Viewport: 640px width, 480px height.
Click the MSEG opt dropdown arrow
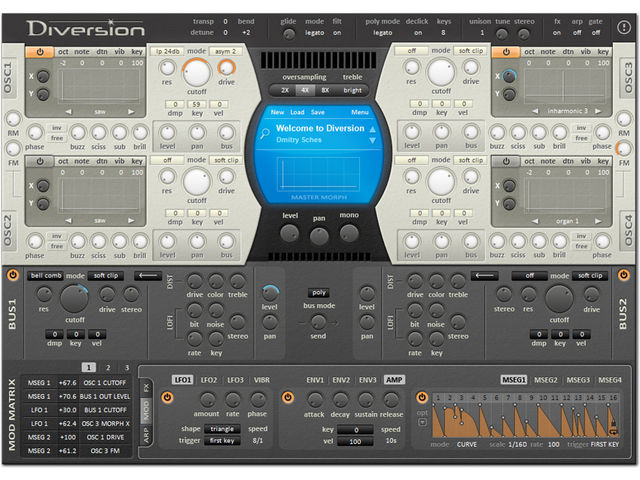(422, 422)
